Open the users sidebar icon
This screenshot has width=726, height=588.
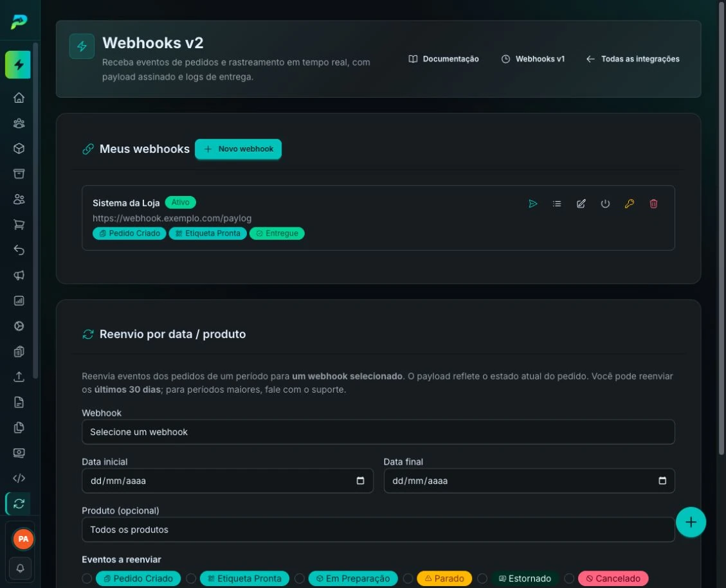(19, 199)
